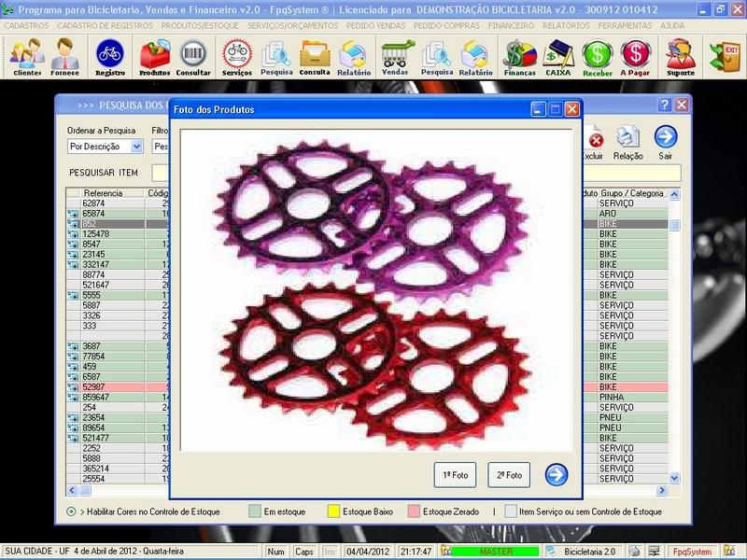Open the PEDIDO VENDAS menu
The width and height of the screenshot is (747, 560).
pyautogui.click(x=375, y=26)
